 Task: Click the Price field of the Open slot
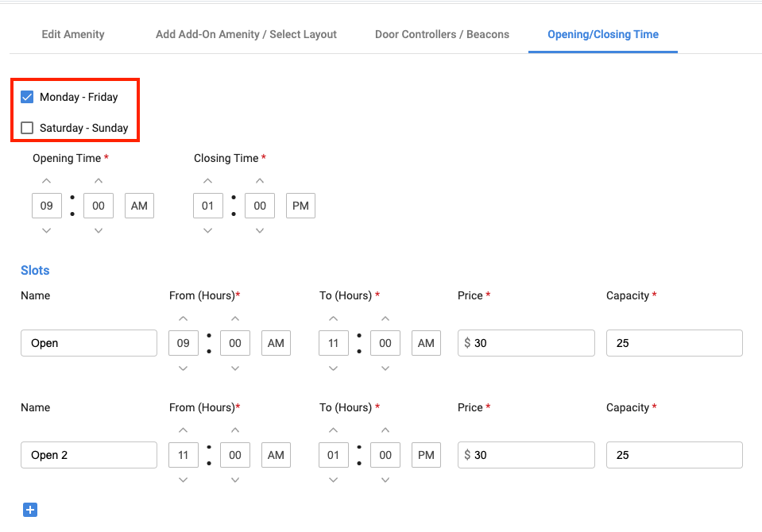click(x=526, y=343)
